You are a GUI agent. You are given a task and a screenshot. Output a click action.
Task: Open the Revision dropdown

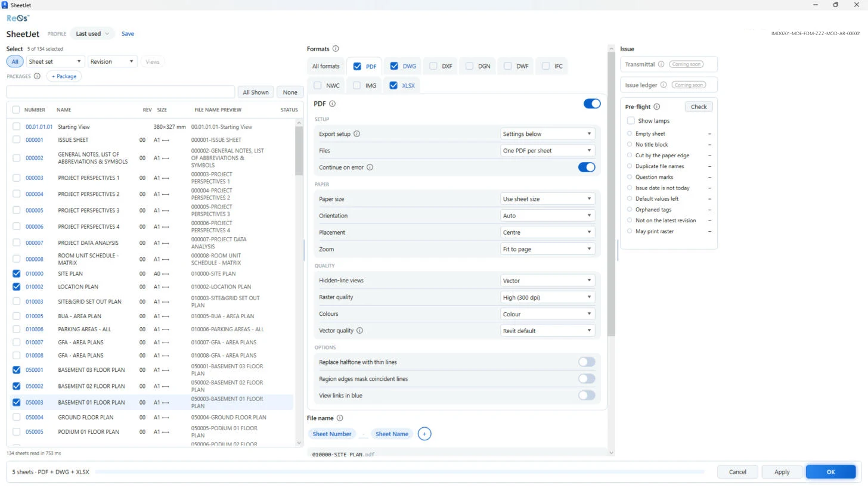(x=112, y=61)
